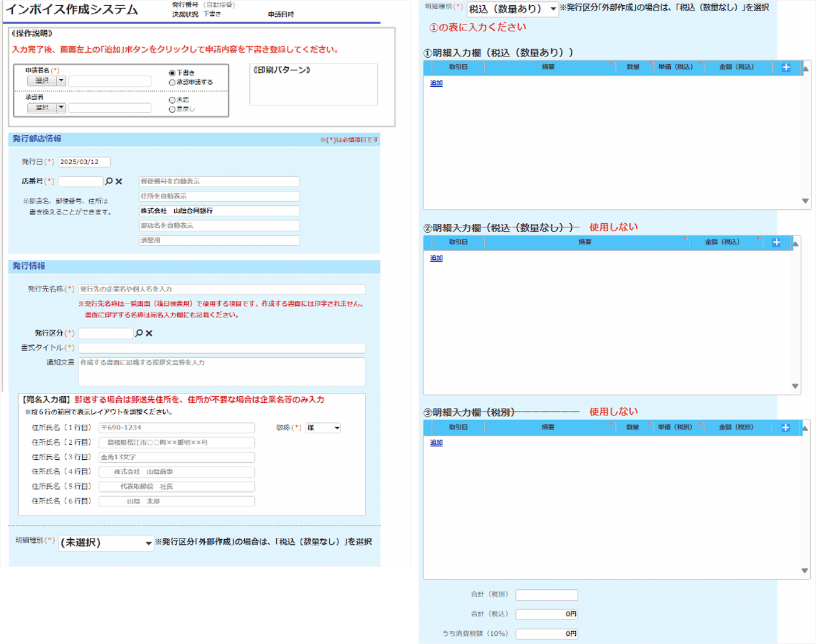Viewport: 816px width, 644px height.
Task: Clear 店番号 with the X icon
Action: tap(119, 181)
